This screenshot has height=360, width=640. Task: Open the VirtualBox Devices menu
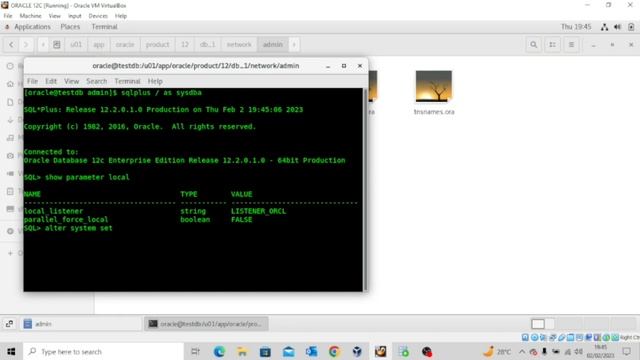(98, 16)
